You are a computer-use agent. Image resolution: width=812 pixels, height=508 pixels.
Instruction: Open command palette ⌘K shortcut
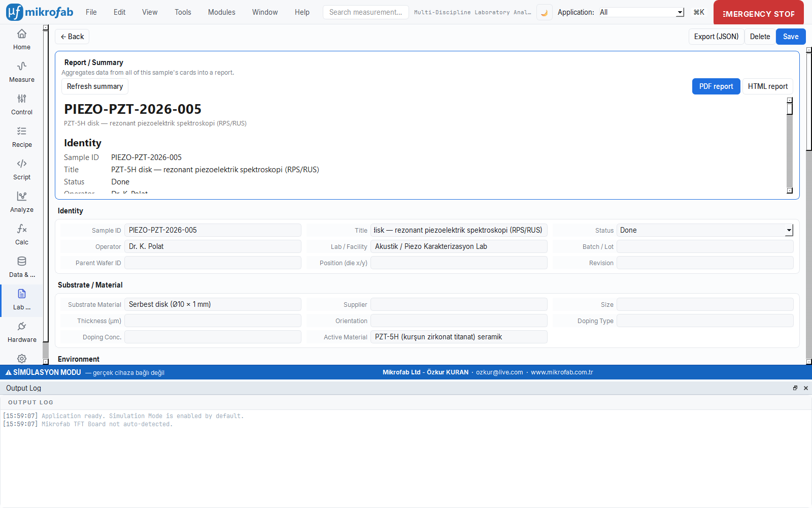(x=699, y=12)
